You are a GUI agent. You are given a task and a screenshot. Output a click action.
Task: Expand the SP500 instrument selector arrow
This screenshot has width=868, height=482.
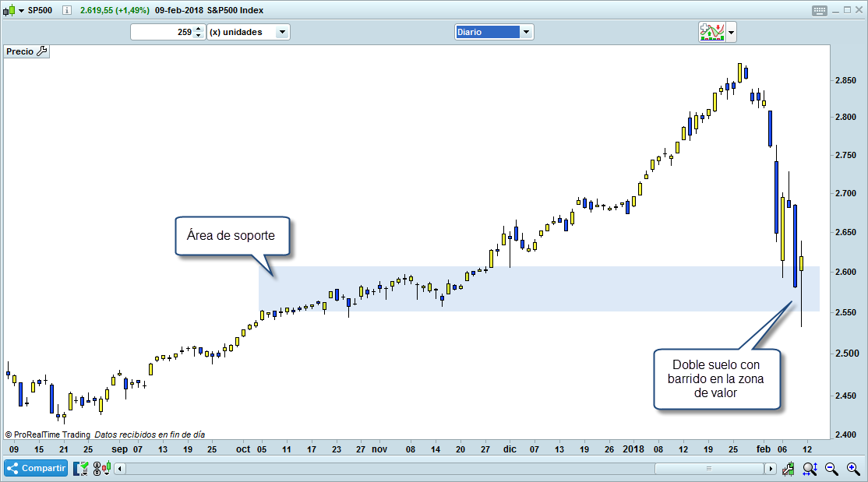pyautogui.click(x=21, y=10)
